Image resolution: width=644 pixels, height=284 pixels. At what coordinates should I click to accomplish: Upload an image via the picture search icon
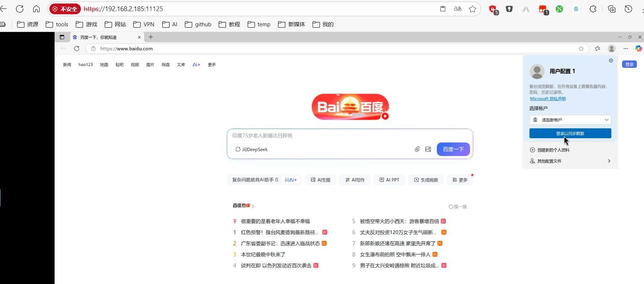click(428, 149)
